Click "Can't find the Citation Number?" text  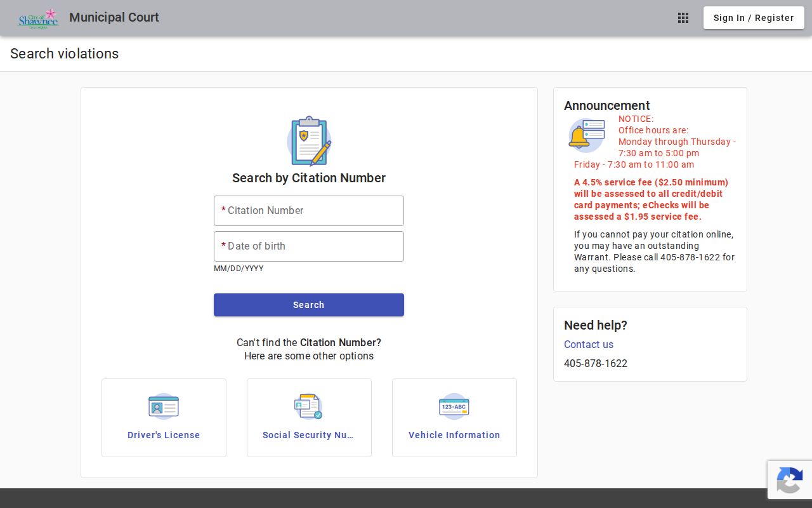click(x=309, y=342)
